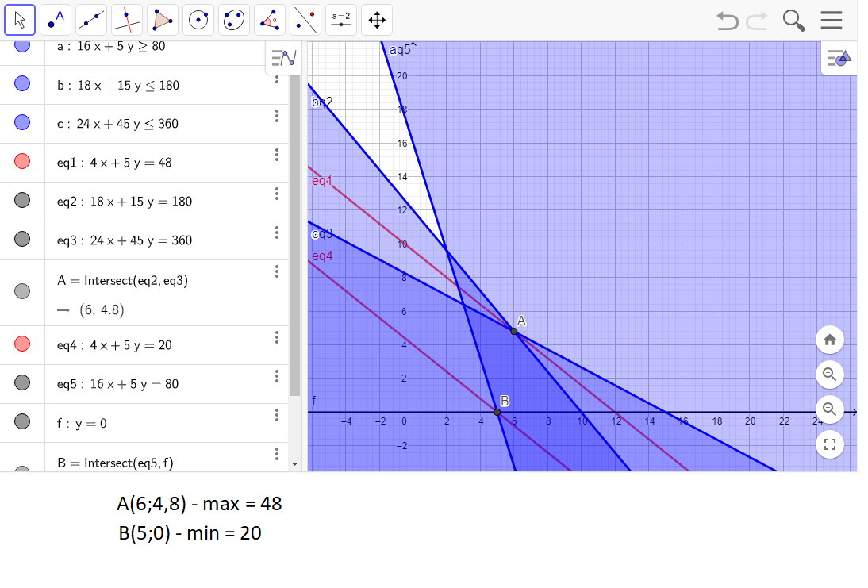The image size is (868, 588).
Task: Toggle visibility of eq2
Action: coord(22,201)
